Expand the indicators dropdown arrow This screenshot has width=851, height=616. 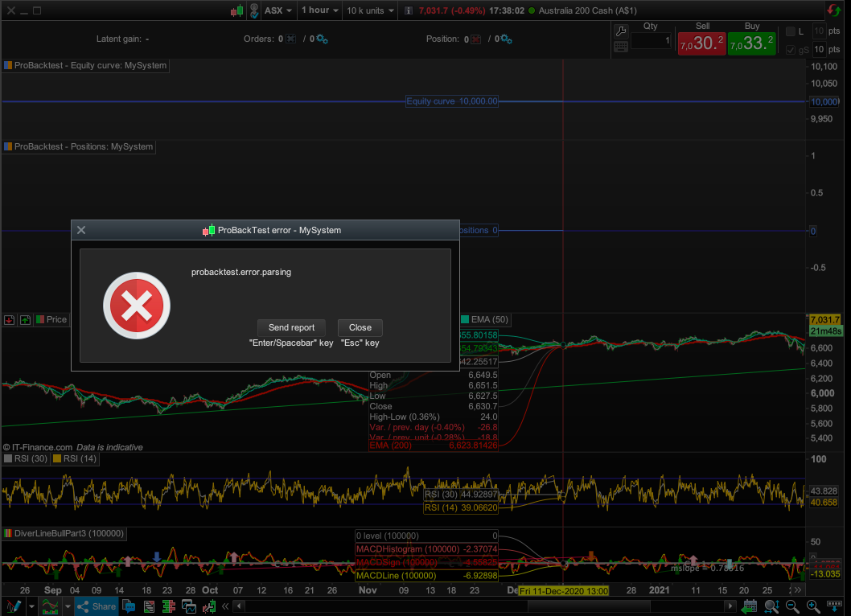click(x=68, y=606)
